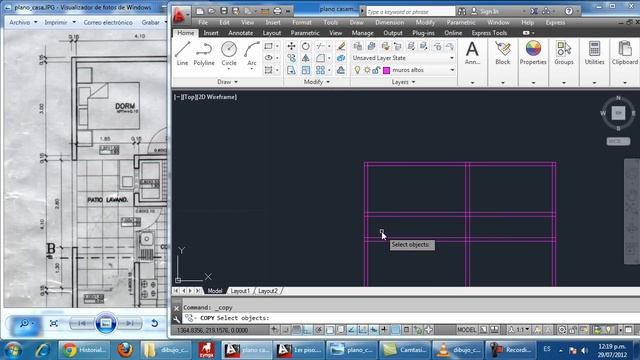Viewport: 640px width, 360px height.
Task: Expand the Draw panel dropdown
Action: 227,82
